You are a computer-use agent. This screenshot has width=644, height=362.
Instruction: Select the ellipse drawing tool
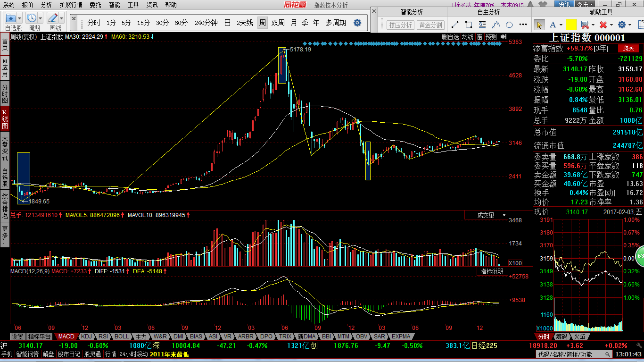[509, 25]
